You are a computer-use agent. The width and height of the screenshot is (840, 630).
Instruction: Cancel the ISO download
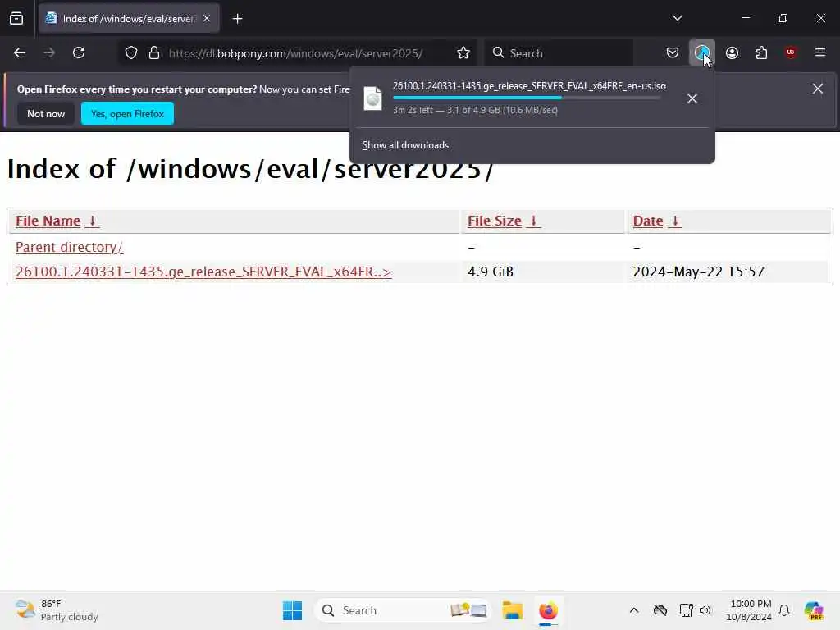692,98
